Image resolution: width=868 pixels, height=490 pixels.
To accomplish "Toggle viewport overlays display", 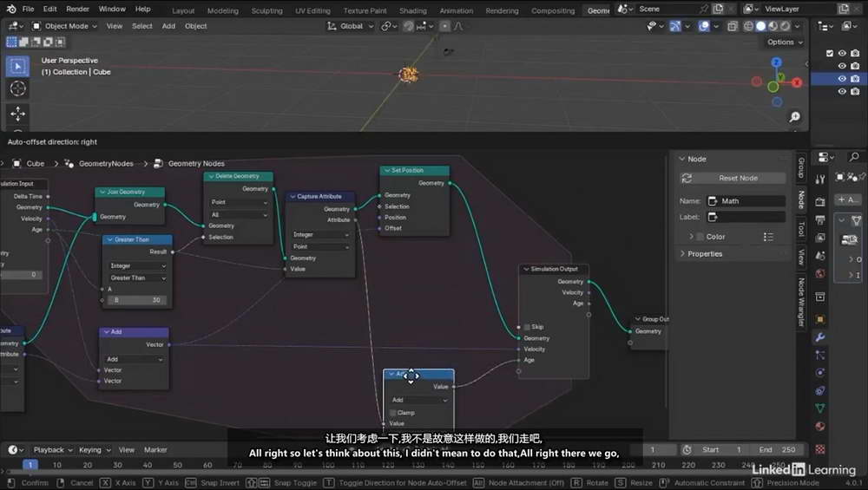I will (704, 26).
